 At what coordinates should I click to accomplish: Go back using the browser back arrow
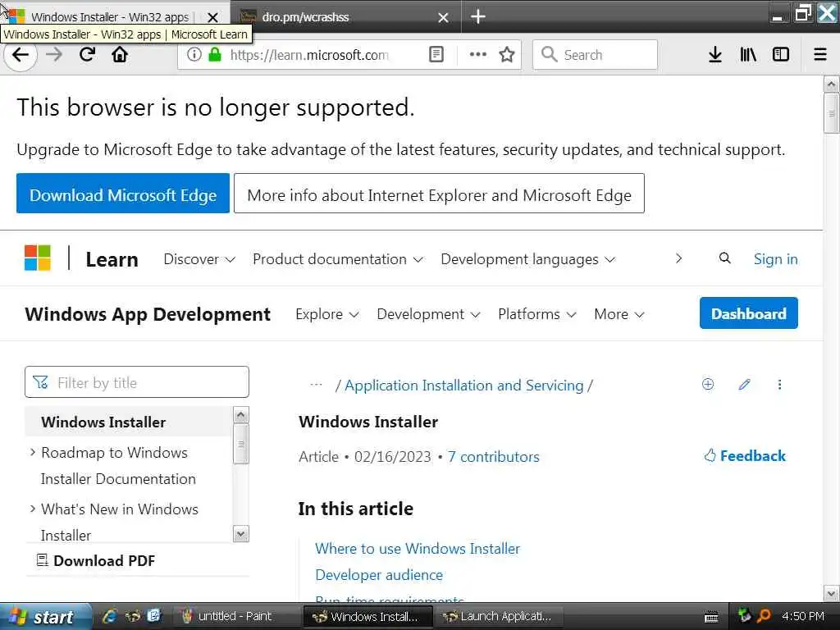[x=21, y=55]
